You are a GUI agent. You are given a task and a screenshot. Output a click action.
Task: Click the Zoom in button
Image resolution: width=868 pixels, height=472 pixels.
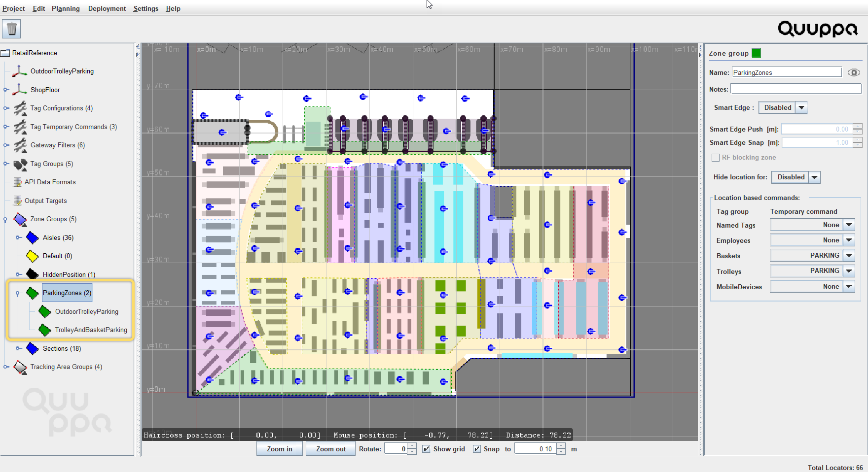click(x=280, y=449)
